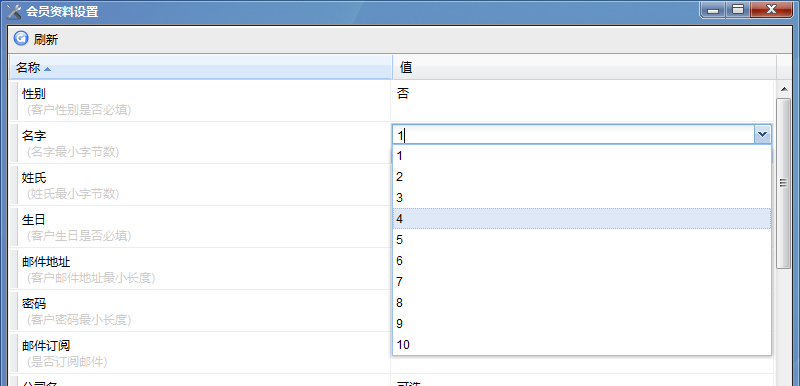Select the 名字 row name
800x386 pixels.
(x=34, y=136)
